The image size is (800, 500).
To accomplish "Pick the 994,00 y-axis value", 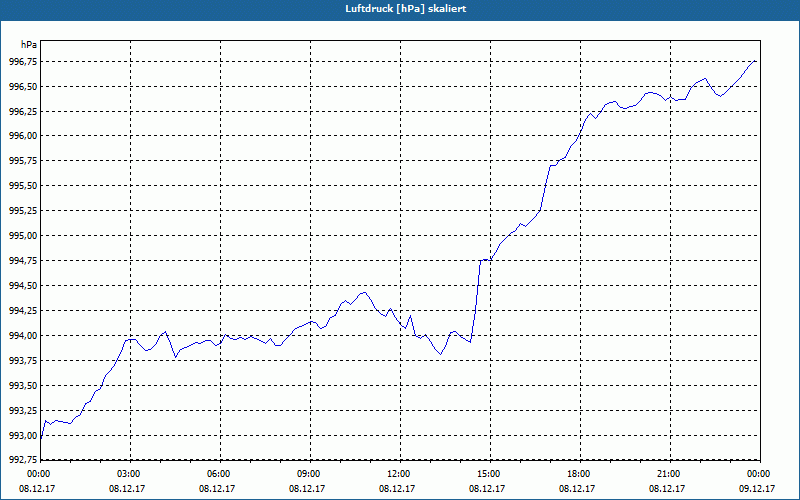I will point(23,336).
